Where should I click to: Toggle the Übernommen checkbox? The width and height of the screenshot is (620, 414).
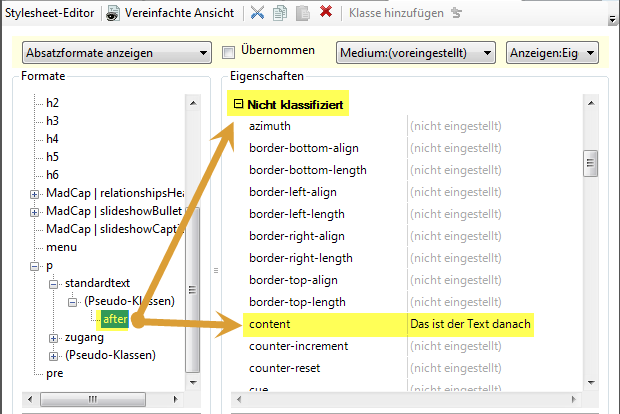(228, 52)
